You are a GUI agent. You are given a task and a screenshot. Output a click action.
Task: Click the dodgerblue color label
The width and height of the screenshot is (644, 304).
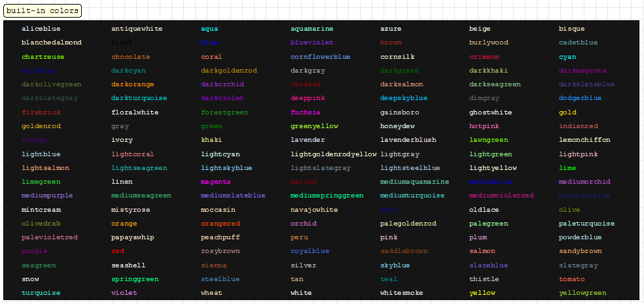580,98
